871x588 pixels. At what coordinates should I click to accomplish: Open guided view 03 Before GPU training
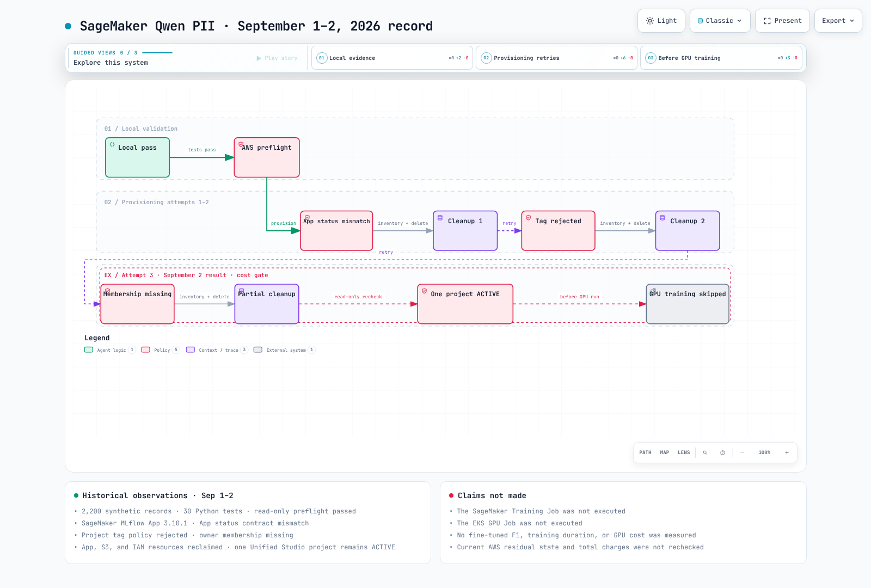click(721, 58)
